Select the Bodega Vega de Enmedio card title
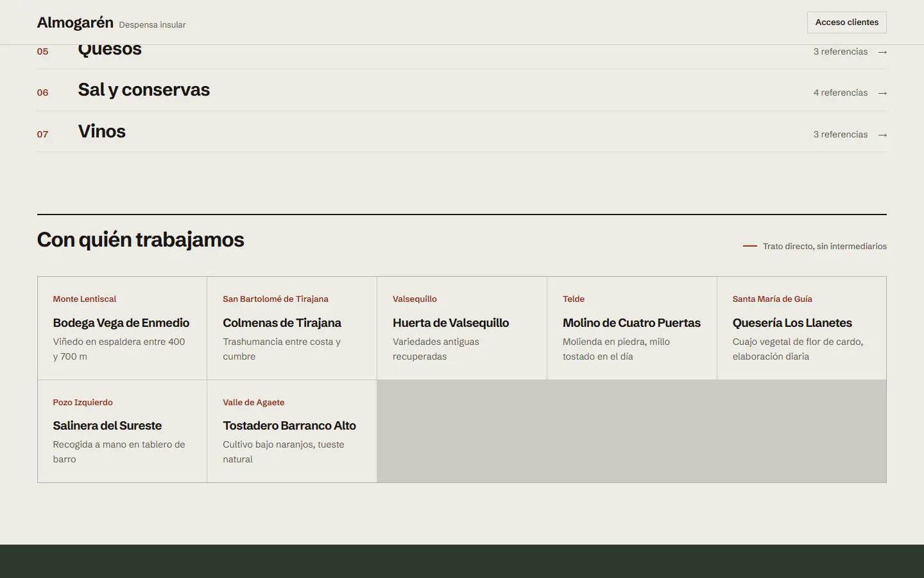This screenshot has height=578, width=924. pyautogui.click(x=121, y=323)
